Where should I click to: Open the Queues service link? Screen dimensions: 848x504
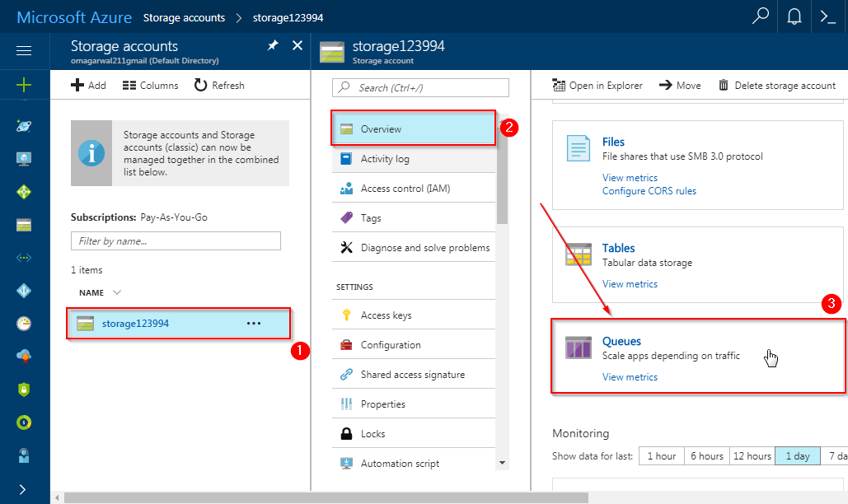coord(621,342)
